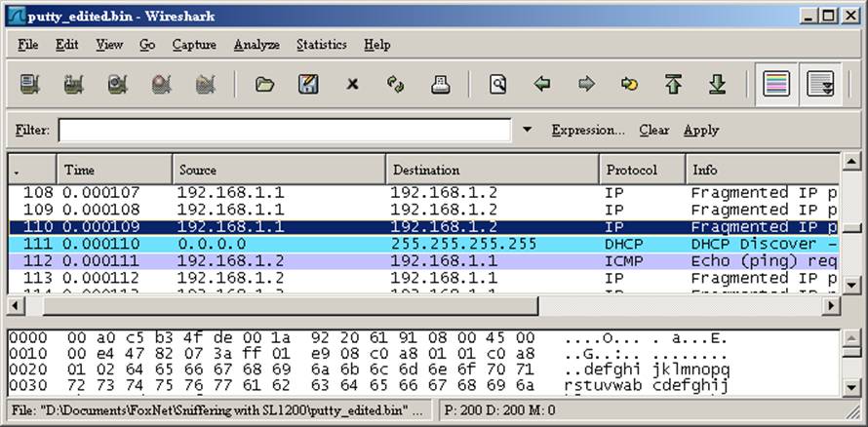
Task: Save the capture file with floppy icon
Action: coord(308,85)
